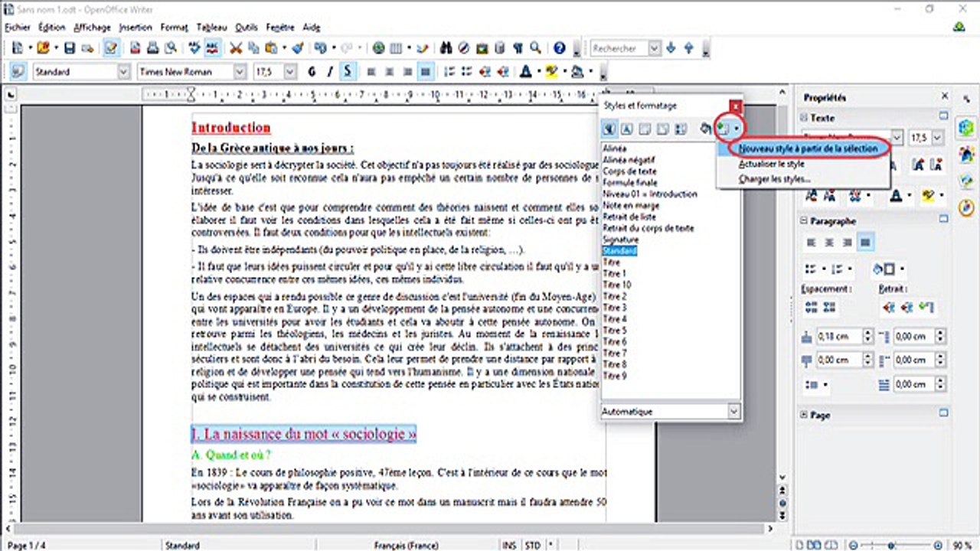Open font size 17,5 dropdown in toolbar
The width and height of the screenshot is (980, 551).
[290, 72]
